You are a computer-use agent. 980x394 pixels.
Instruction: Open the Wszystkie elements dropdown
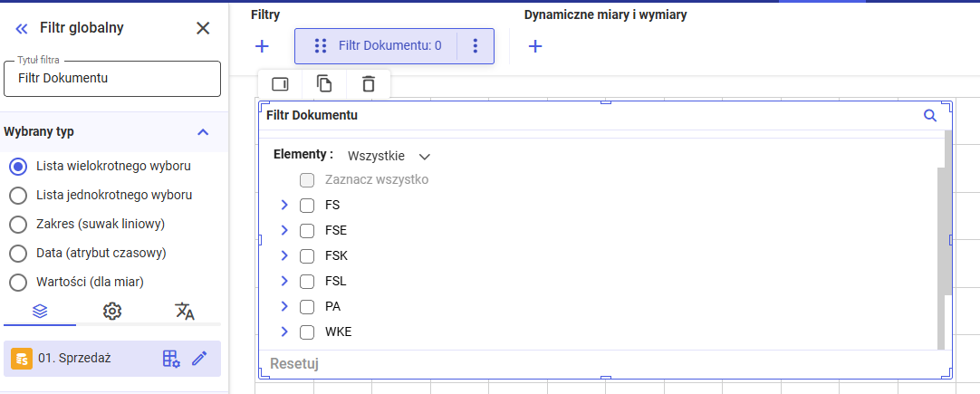[389, 156]
